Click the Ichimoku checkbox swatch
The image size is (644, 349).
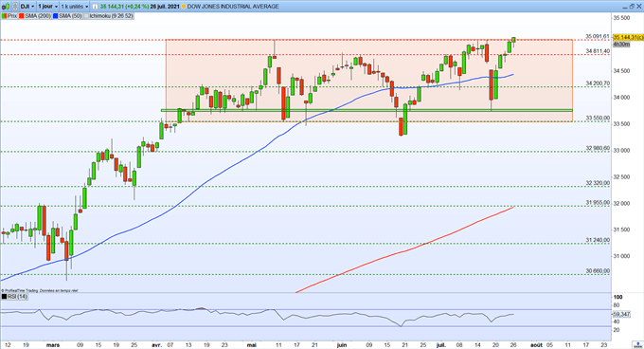point(86,16)
